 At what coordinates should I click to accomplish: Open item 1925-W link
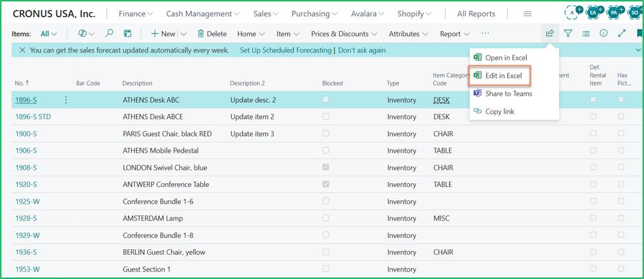coord(27,201)
